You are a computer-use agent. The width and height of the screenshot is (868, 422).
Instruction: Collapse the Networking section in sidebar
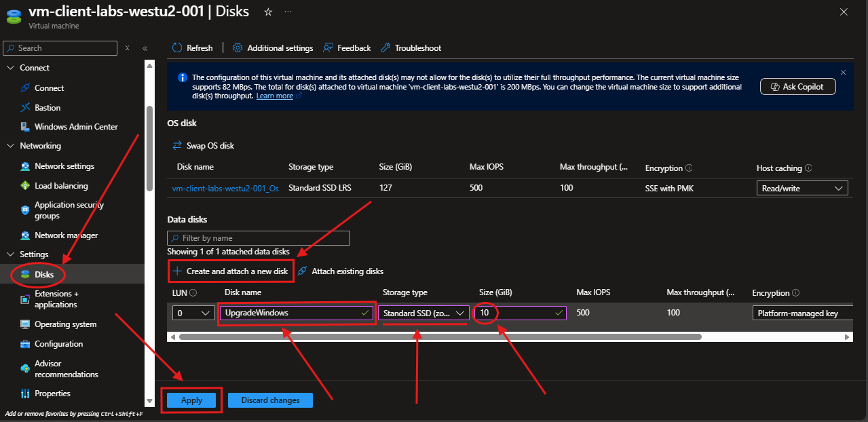(10, 146)
